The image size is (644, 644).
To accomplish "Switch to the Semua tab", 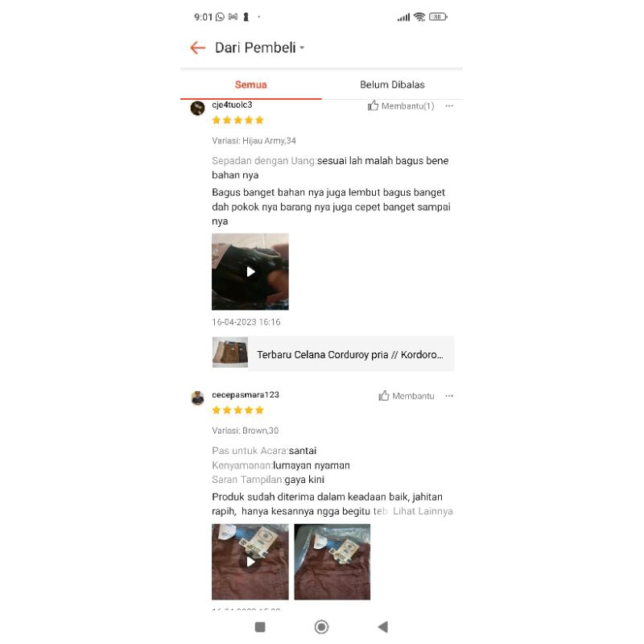I will 251,85.
